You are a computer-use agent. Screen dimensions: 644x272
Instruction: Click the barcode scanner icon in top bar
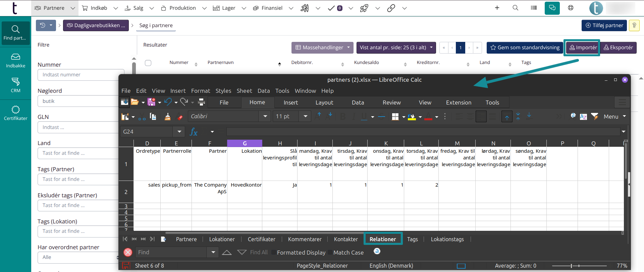click(534, 8)
